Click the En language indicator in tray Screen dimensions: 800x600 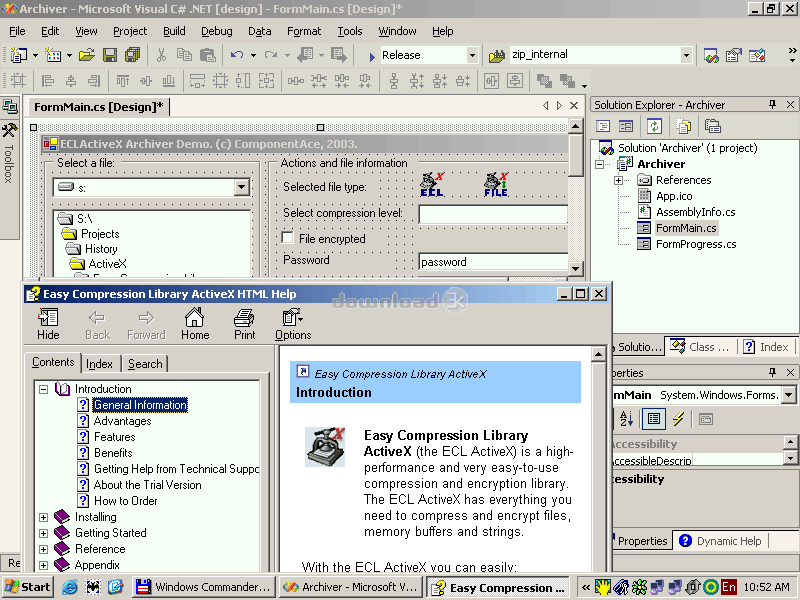coord(729,587)
